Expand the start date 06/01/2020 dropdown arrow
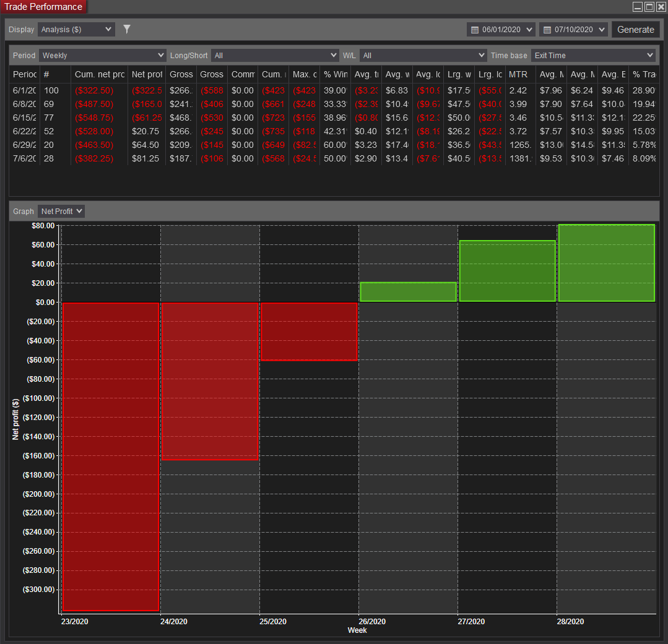Image resolution: width=668 pixels, height=644 pixels. click(529, 29)
